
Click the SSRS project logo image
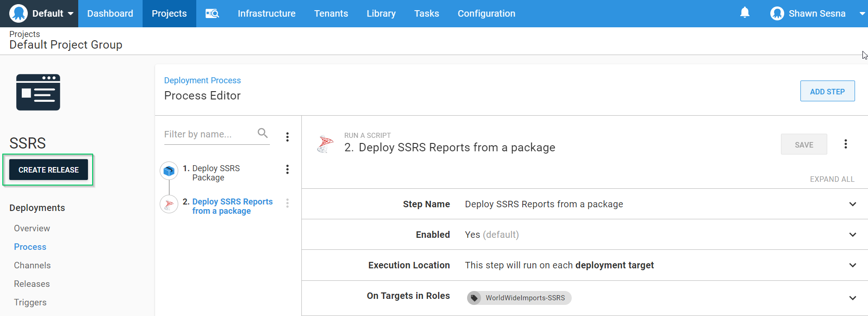click(38, 93)
